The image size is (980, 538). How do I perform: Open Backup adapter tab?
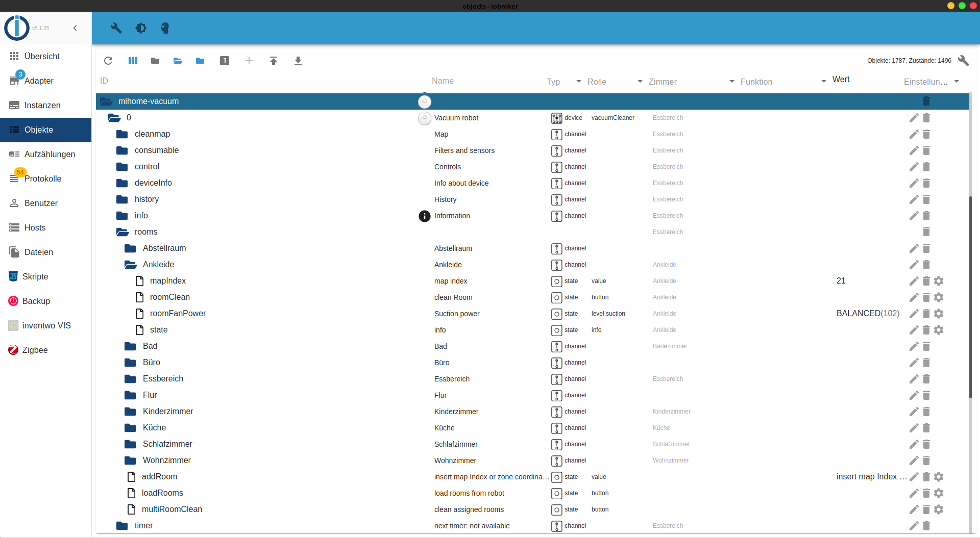[x=46, y=301]
